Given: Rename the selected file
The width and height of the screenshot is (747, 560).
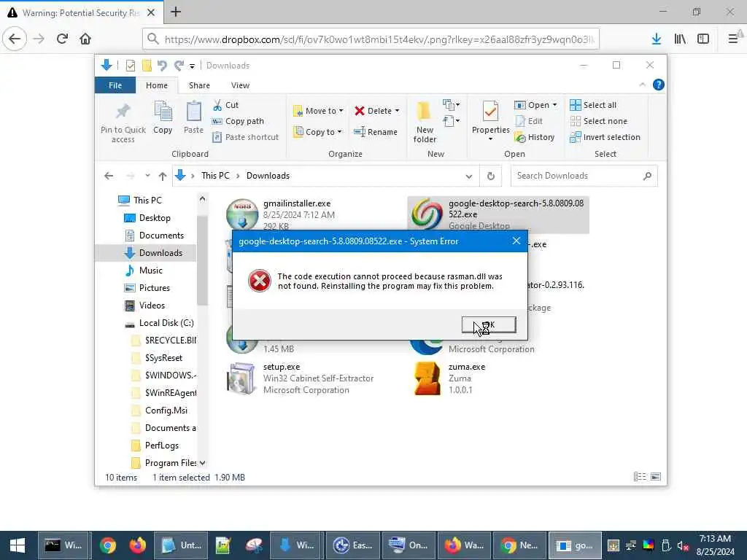Looking at the screenshot, I should tap(376, 132).
